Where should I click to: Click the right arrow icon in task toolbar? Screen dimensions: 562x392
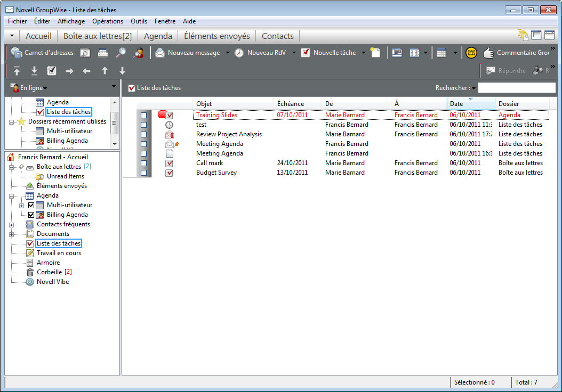click(69, 71)
